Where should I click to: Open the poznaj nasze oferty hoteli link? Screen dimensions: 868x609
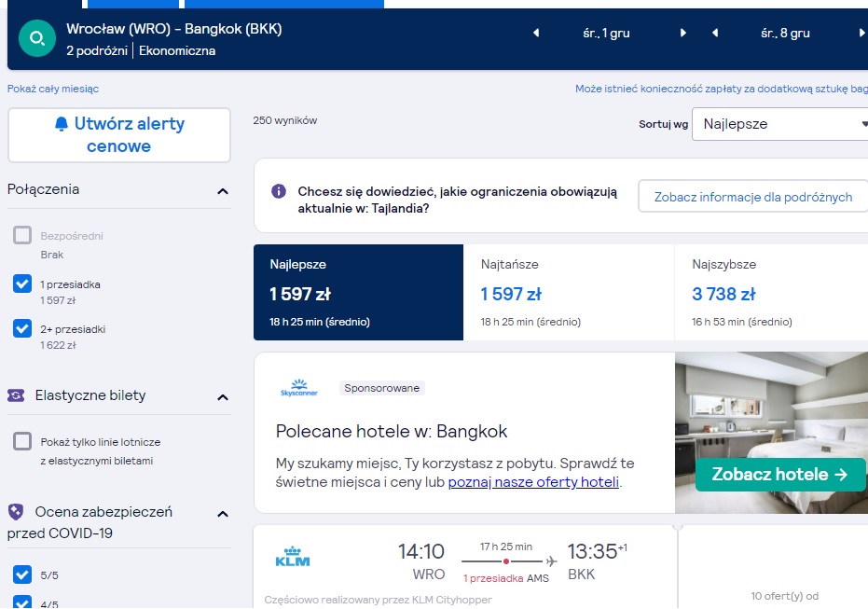[x=533, y=482]
